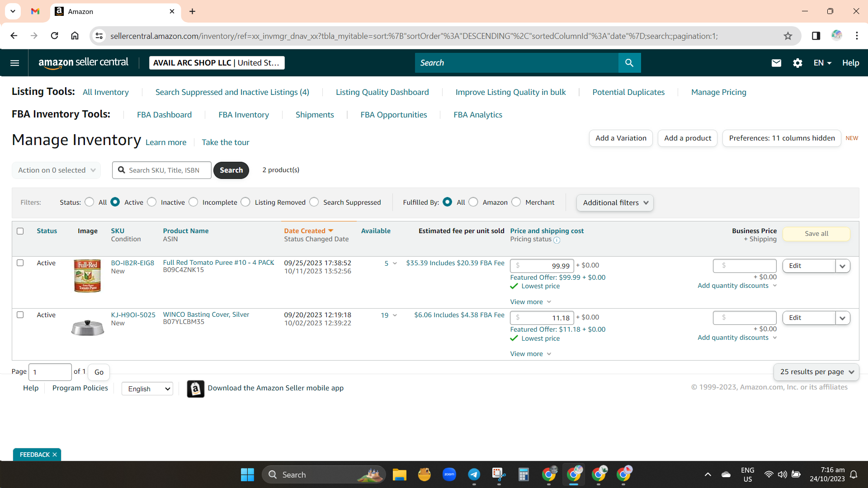Close the FEEDBACK tab

point(55,455)
